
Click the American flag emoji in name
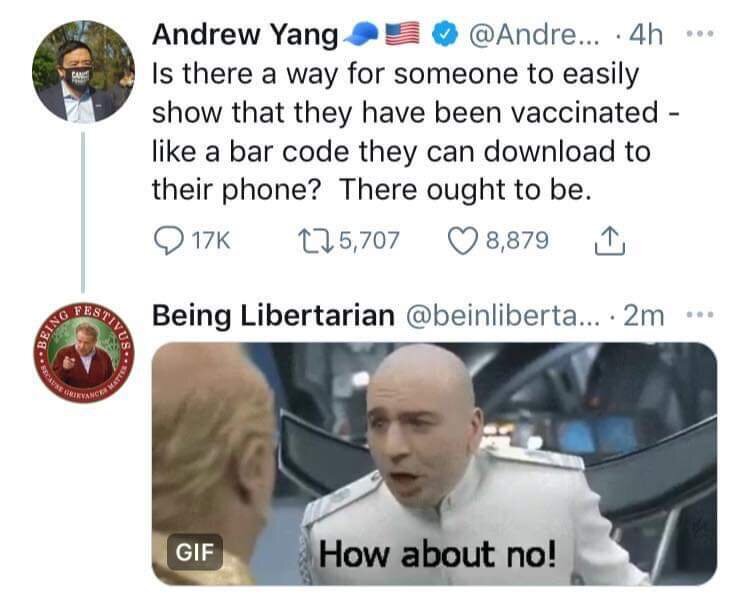point(403,34)
